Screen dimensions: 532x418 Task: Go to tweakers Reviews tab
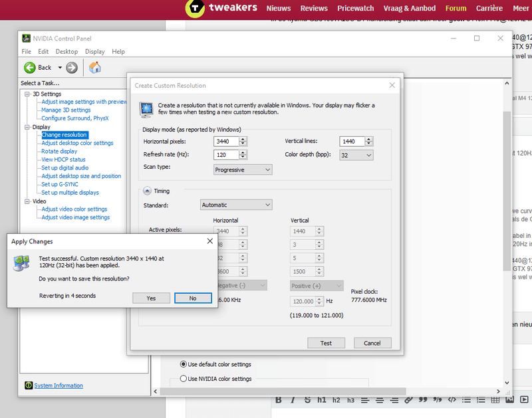click(314, 8)
